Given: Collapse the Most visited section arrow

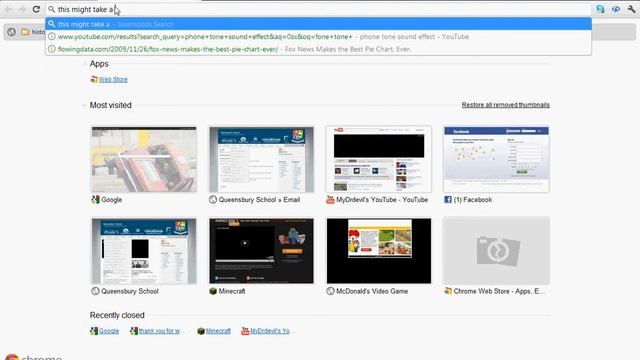Looking at the screenshot, I should (85, 105).
